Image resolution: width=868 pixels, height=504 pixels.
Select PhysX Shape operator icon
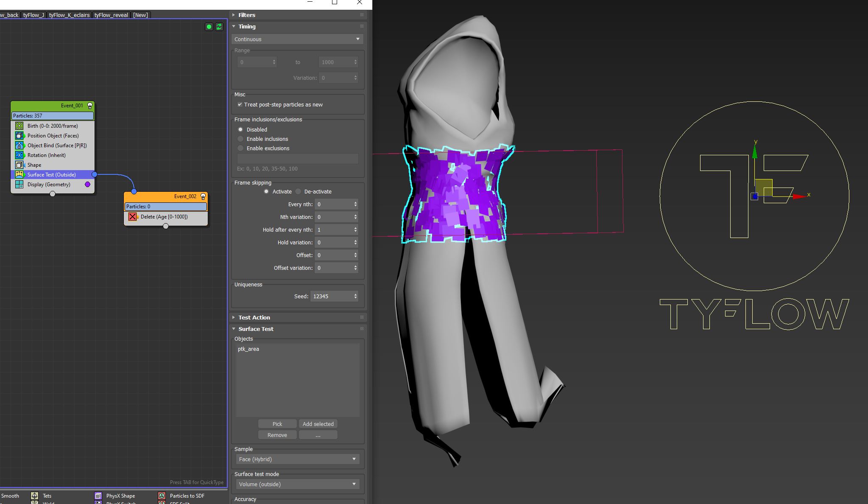coord(98,496)
